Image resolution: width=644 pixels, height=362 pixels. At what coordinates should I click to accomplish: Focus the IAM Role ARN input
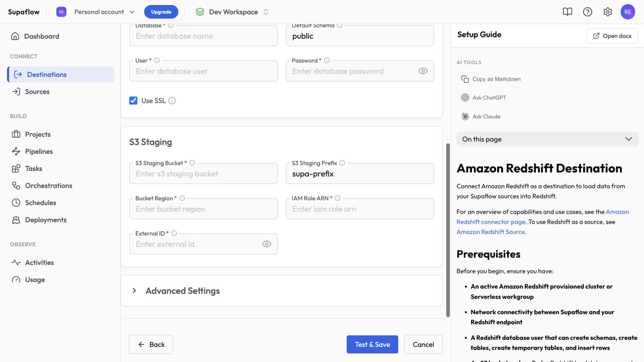360,209
